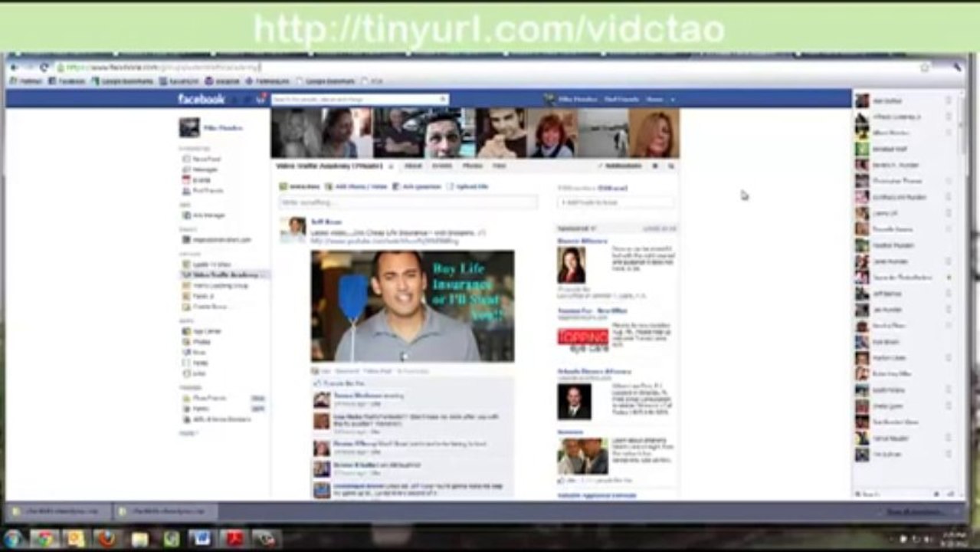Click Jeff's post author avatar
This screenshot has width=980, height=552.
pos(293,230)
